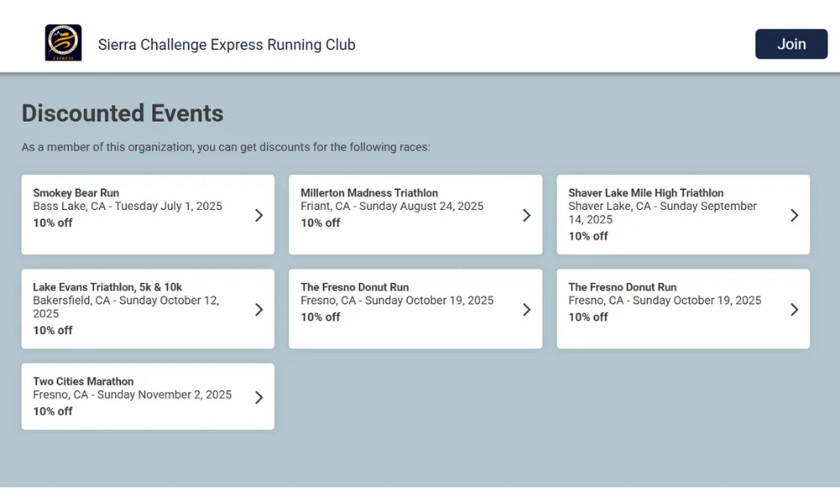
Task: Open the Two Cities Marathon title
Action: pos(83,381)
